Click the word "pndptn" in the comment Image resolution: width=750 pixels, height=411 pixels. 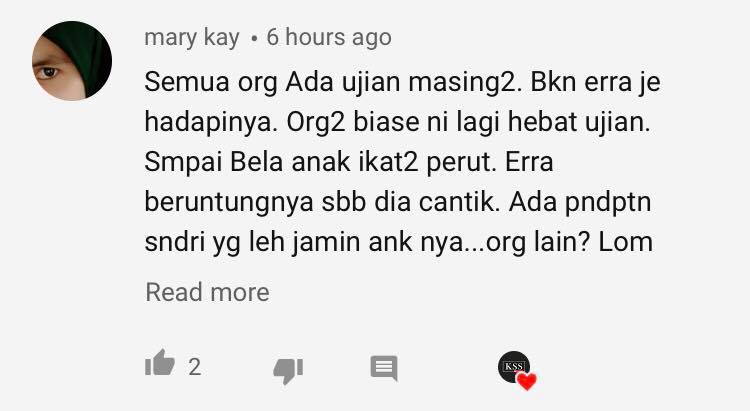pyautogui.click(x=608, y=203)
